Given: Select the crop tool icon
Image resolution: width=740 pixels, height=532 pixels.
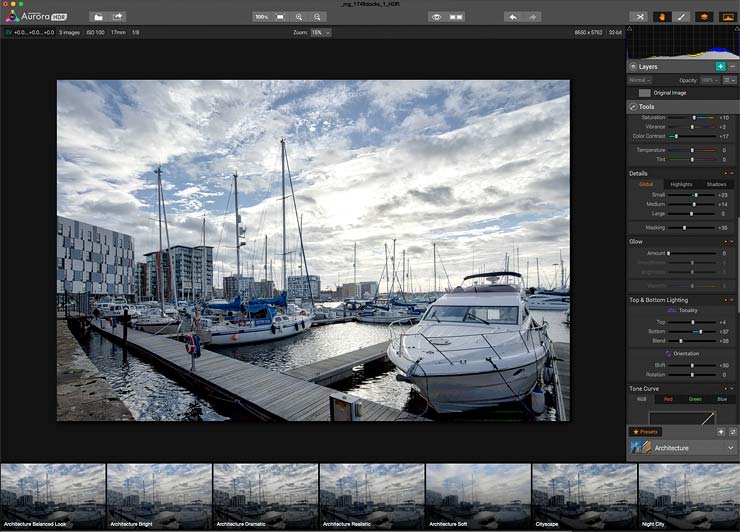Looking at the screenshot, I should tap(639, 17).
